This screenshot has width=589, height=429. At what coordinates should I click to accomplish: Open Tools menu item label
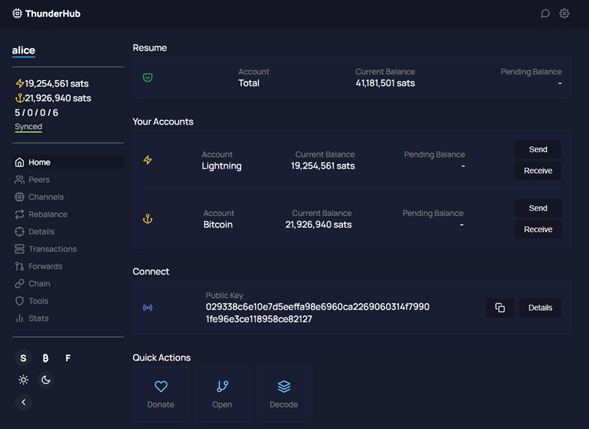coord(38,301)
